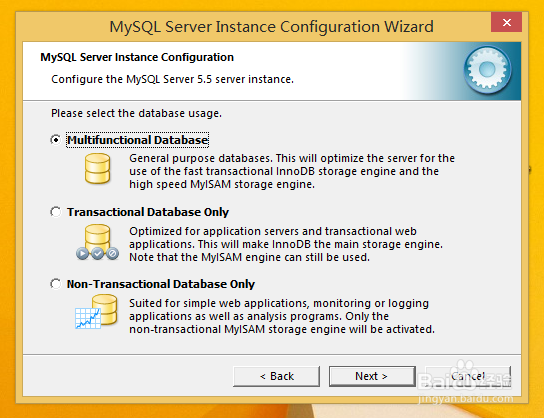Select the Non-Transactional Database Only radio button
Image resolution: width=544 pixels, height=418 pixels.
point(56,284)
